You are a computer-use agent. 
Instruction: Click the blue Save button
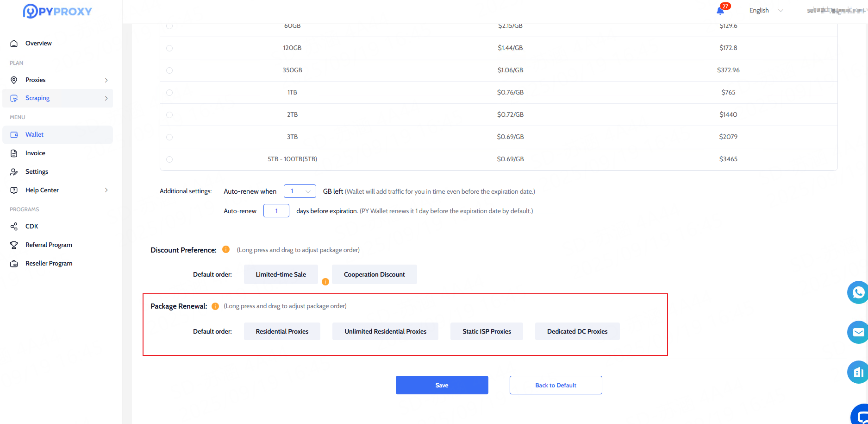[x=442, y=385]
